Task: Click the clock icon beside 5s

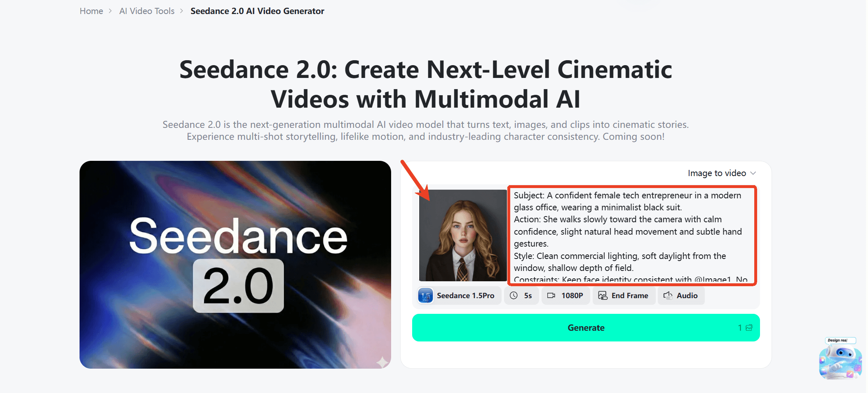Action: click(514, 296)
